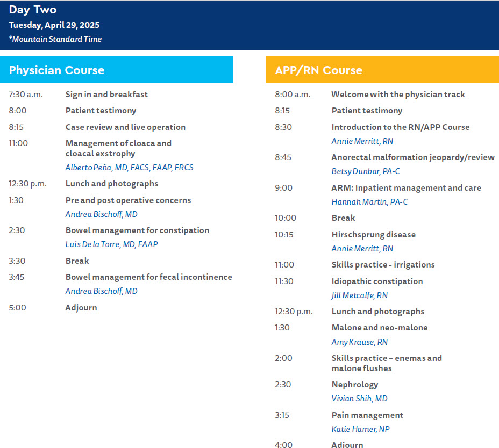Image resolution: width=499 pixels, height=448 pixels.
Task: Select Katie Hamer, NP speaker link
Action: 360,429
